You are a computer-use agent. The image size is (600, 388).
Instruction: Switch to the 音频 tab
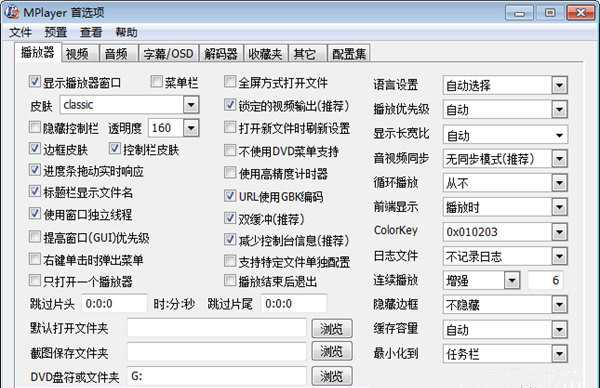(118, 54)
